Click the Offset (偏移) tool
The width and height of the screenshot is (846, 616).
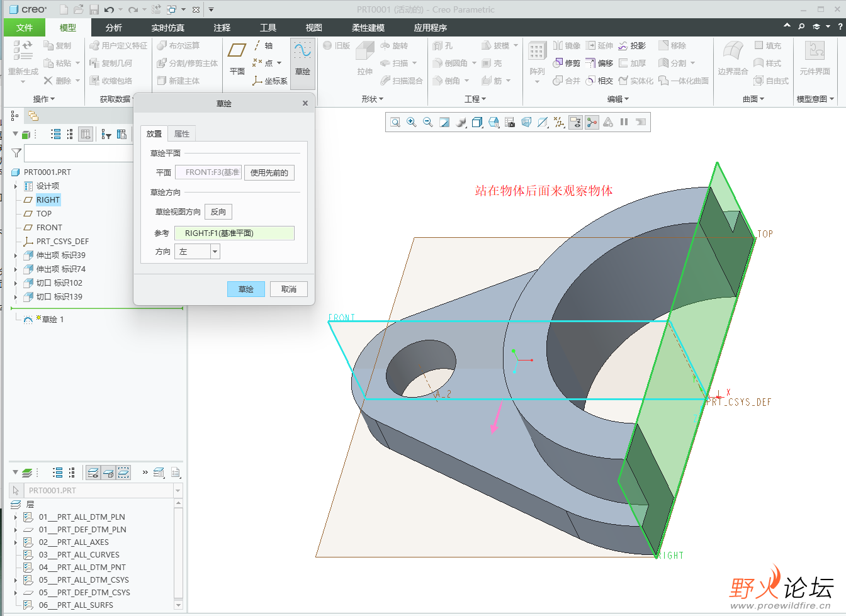tap(599, 63)
